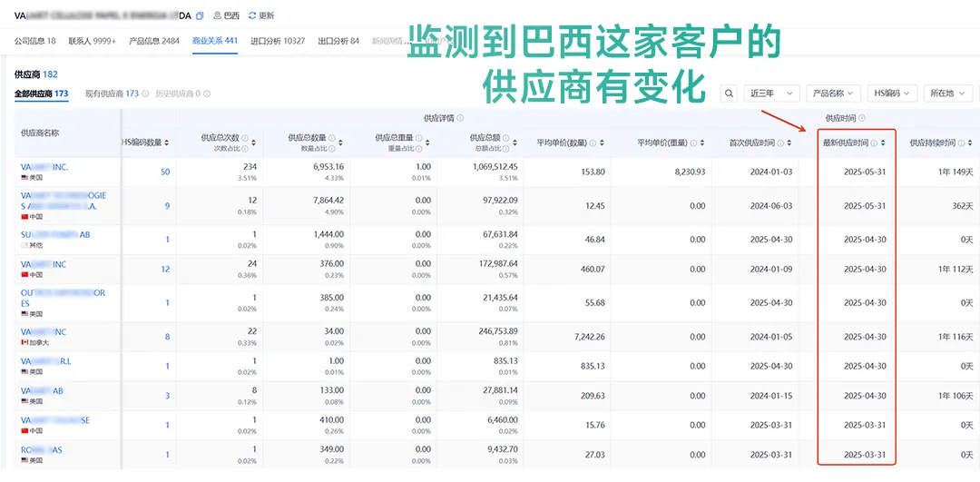Click info icon beside 平均单价(数量)
Viewport: 980px width, 482px height.
click(592, 143)
